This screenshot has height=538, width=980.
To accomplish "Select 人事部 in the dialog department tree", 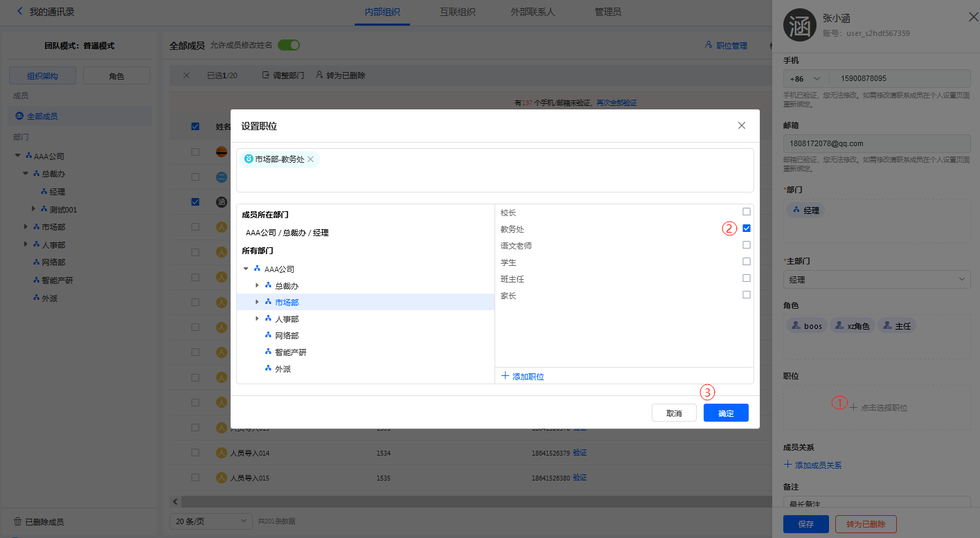I will pyautogui.click(x=287, y=319).
